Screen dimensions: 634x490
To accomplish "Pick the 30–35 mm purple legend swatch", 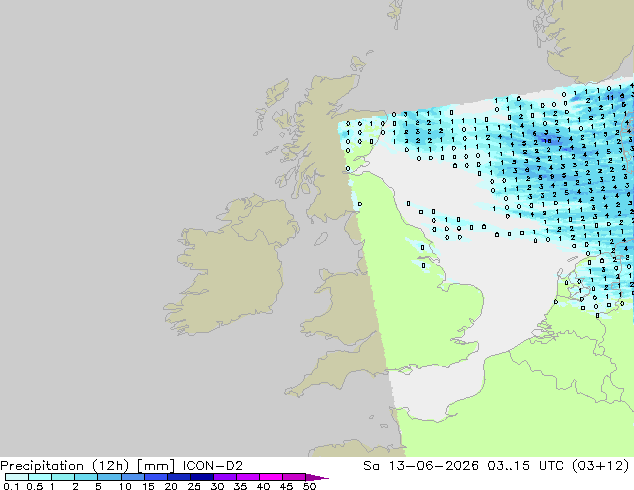I will click(224, 477).
